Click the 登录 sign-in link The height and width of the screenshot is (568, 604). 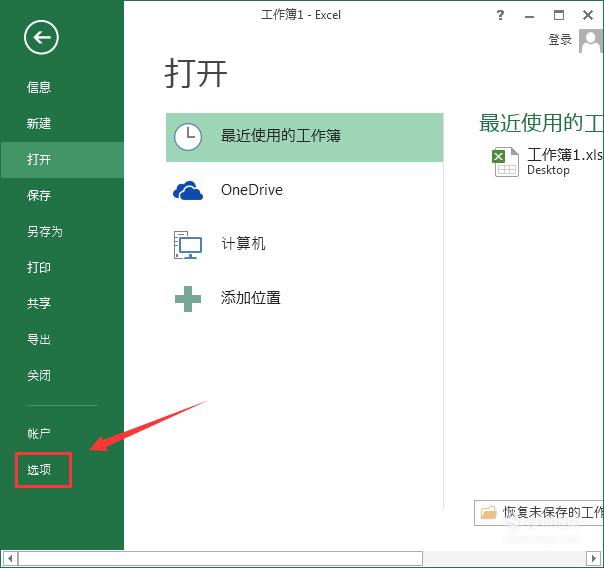[x=560, y=40]
